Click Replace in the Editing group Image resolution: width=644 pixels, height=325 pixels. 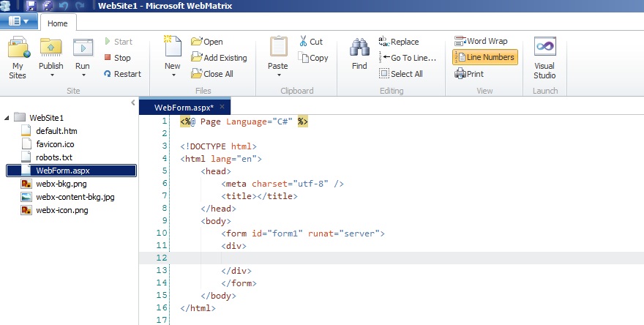(398, 42)
